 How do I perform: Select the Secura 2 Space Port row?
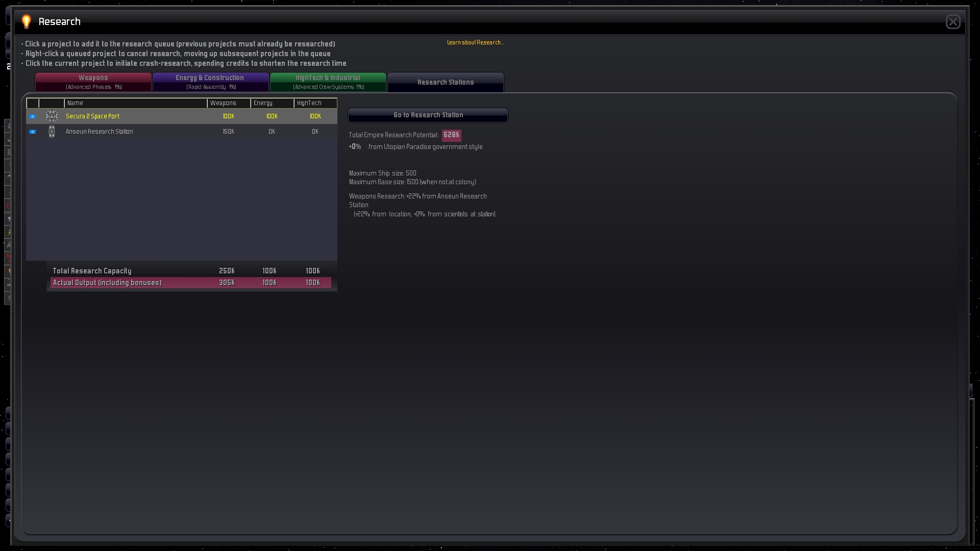[93, 116]
